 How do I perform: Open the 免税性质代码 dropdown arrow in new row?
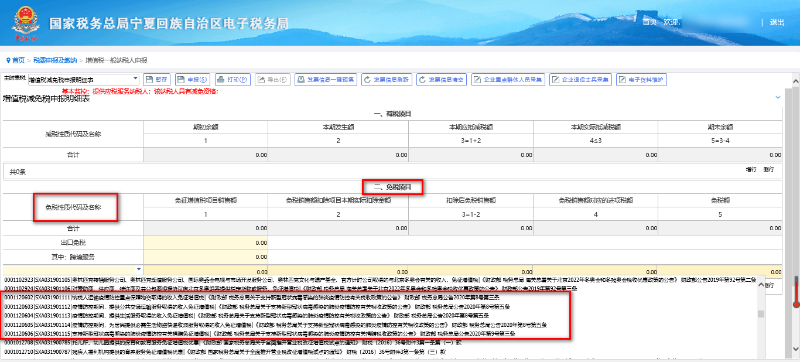[139, 269]
